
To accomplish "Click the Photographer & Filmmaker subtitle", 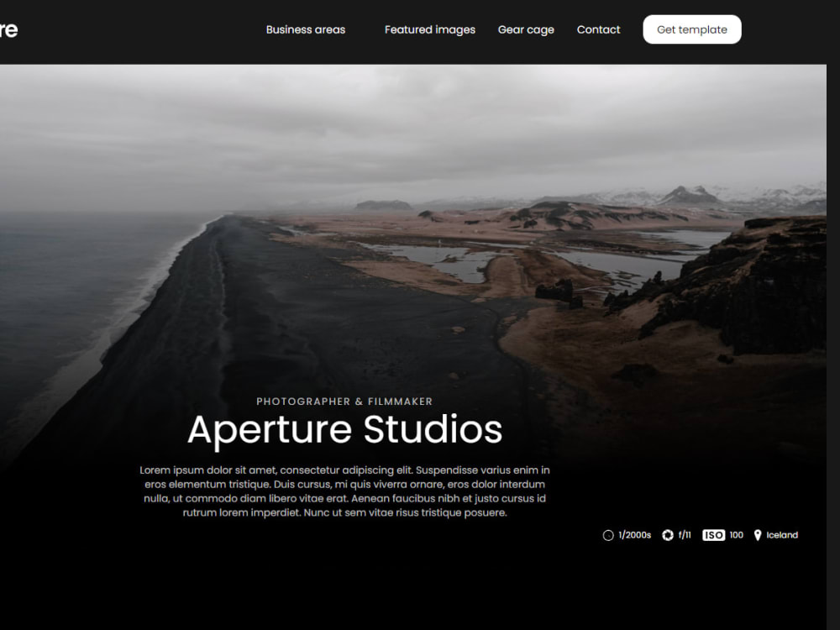I will pos(344,402).
